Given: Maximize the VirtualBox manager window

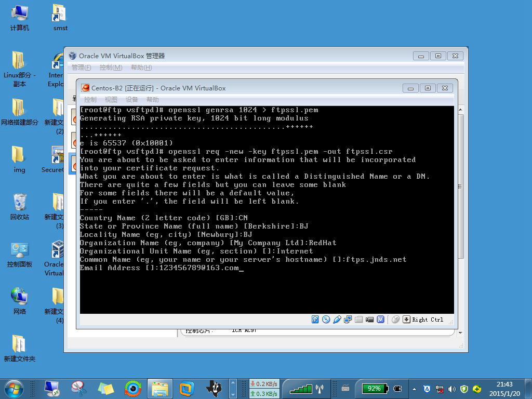Looking at the screenshot, I should (438, 56).
